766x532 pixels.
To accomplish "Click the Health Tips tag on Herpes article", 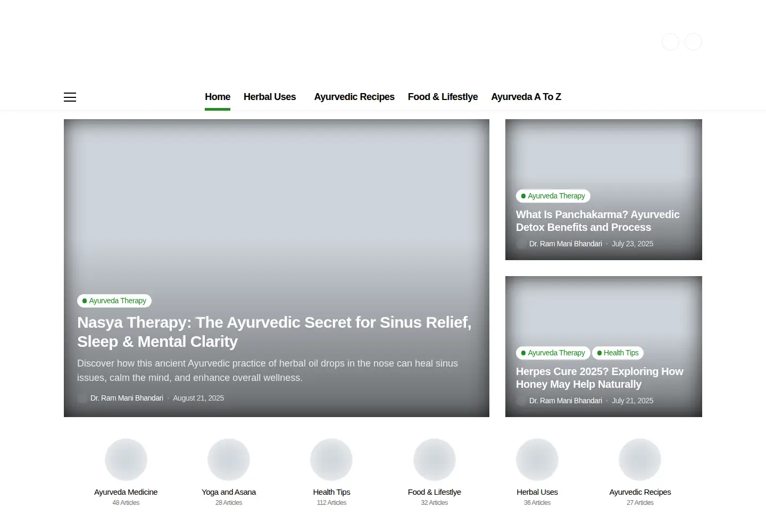I will (618, 353).
